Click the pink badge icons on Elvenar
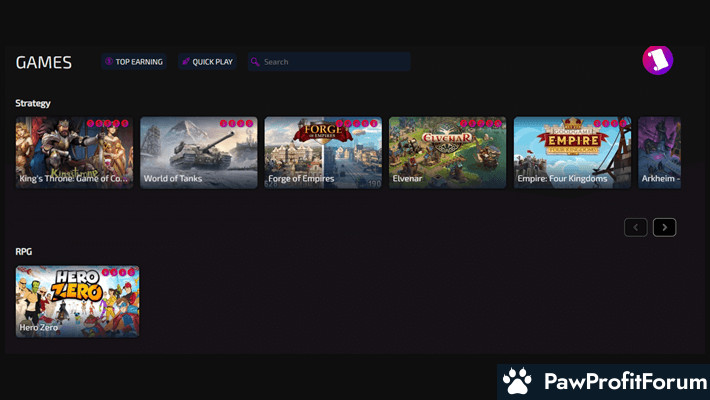 (483, 124)
